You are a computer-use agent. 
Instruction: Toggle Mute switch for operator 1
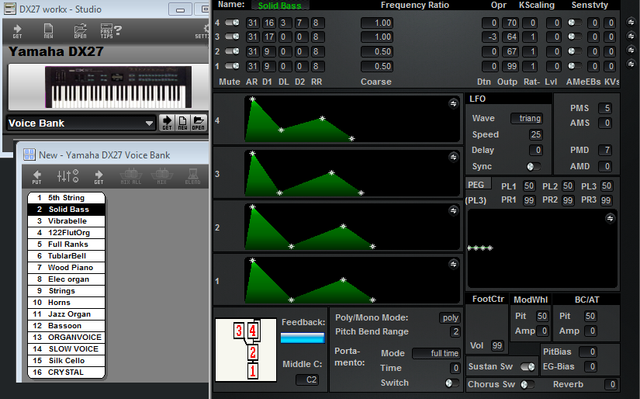(232, 66)
